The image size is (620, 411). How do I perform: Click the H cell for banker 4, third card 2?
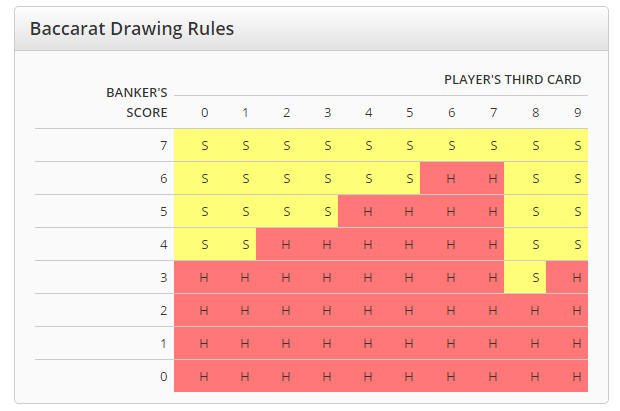286,245
